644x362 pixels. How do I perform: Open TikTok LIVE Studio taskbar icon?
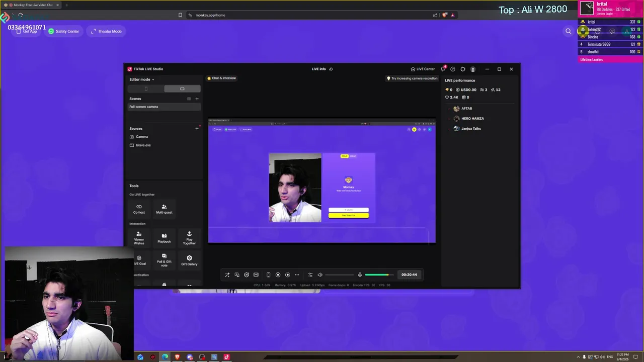click(226, 357)
